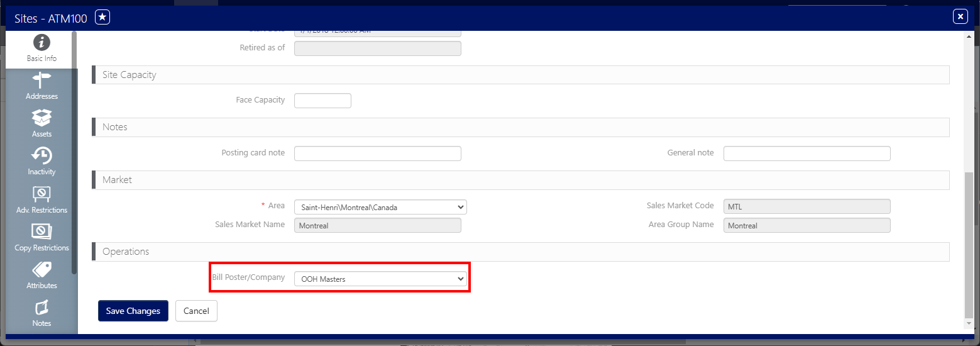
Task: Open the Attributes tag icon
Action: 41,270
